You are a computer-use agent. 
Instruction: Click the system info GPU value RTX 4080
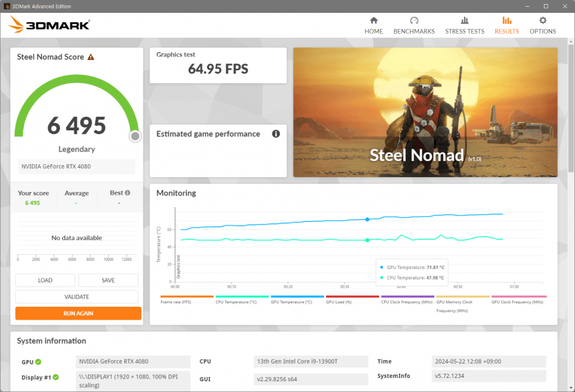click(133, 362)
